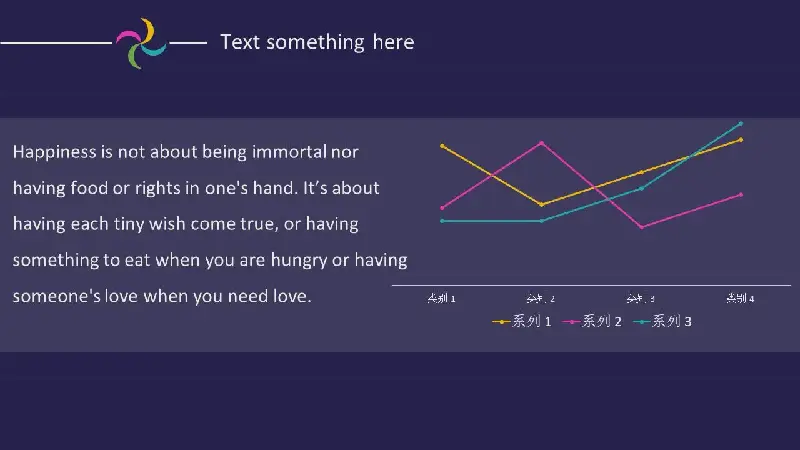Select the pink marker in 系列 2 legend
The height and width of the screenshot is (450, 800).
coord(571,322)
